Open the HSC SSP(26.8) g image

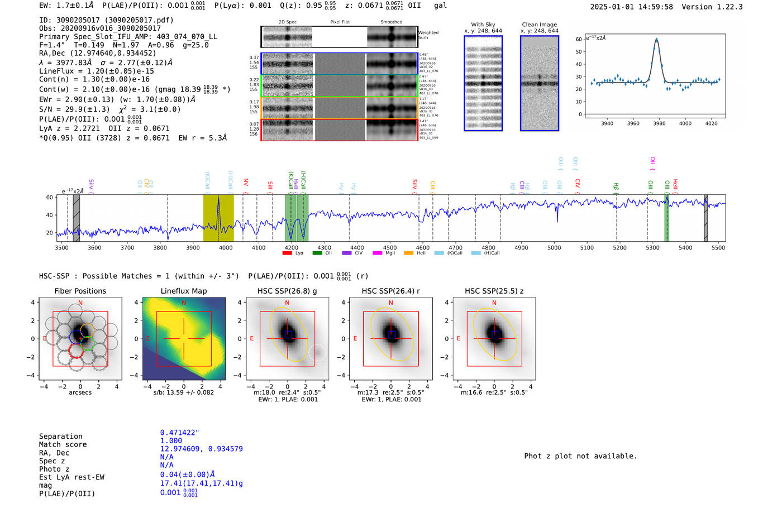pyautogui.click(x=287, y=339)
